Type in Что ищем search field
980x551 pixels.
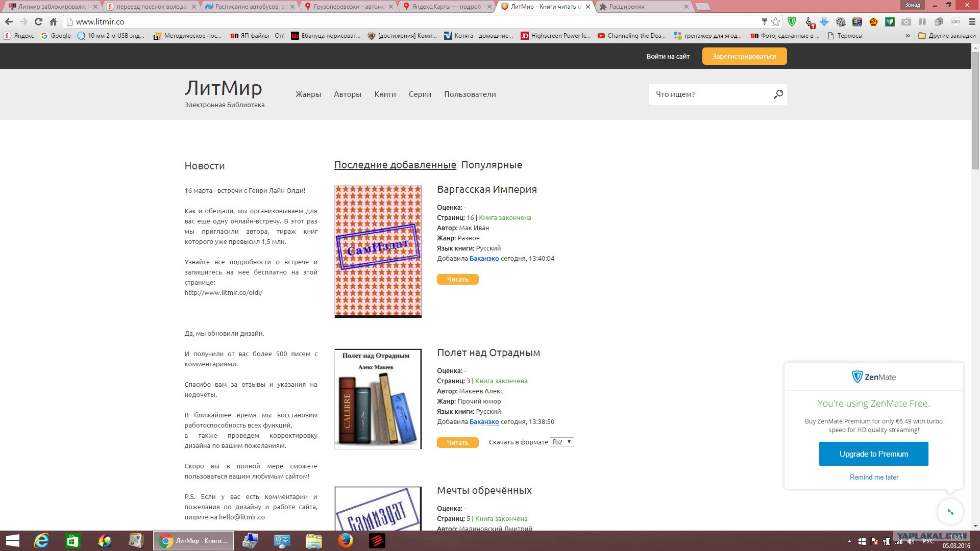(x=709, y=94)
